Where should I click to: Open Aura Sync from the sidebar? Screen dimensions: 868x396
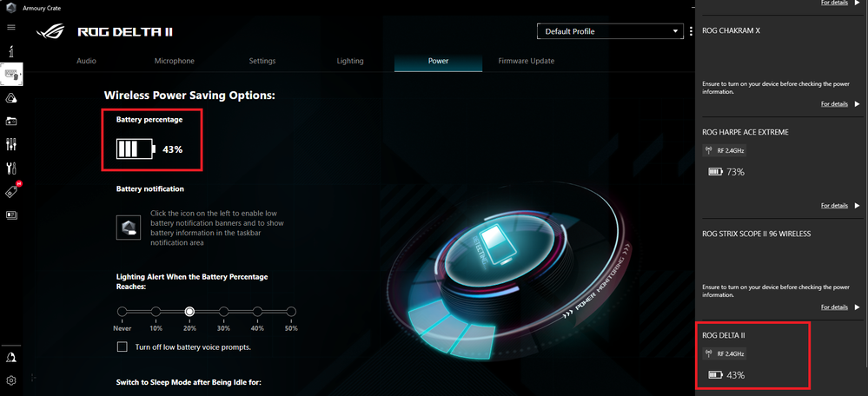tap(11, 98)
